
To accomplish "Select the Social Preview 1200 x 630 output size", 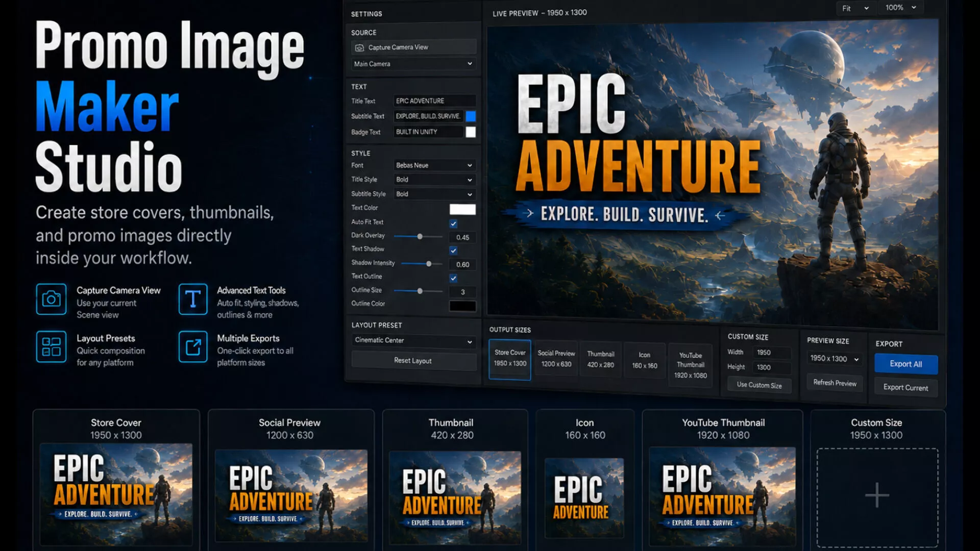I will click(556, 359).
